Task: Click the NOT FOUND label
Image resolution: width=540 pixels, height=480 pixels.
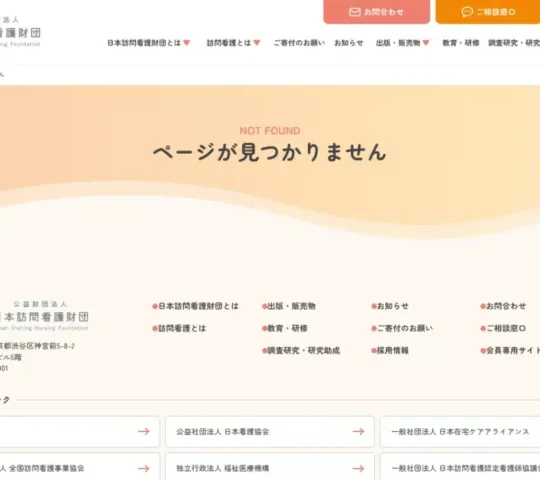Action: tap(270, 131)
